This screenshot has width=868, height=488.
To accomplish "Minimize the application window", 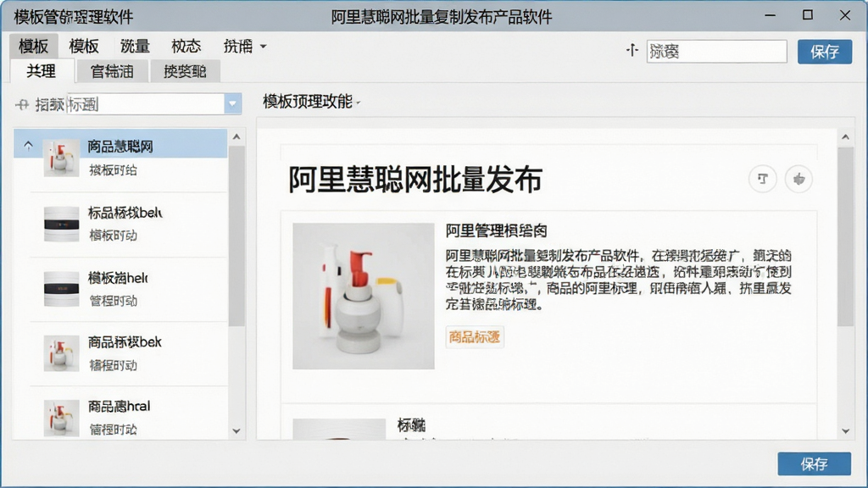I will click(770, 15).
